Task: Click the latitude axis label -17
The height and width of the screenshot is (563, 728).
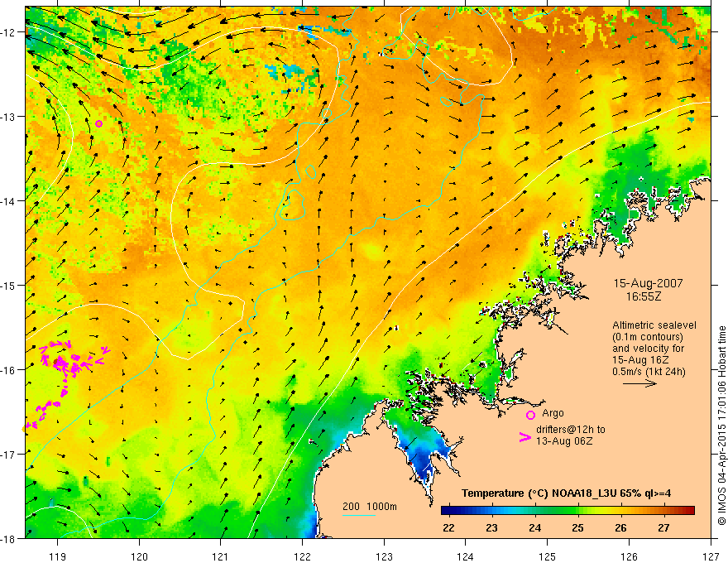Action: coord(8,455)
